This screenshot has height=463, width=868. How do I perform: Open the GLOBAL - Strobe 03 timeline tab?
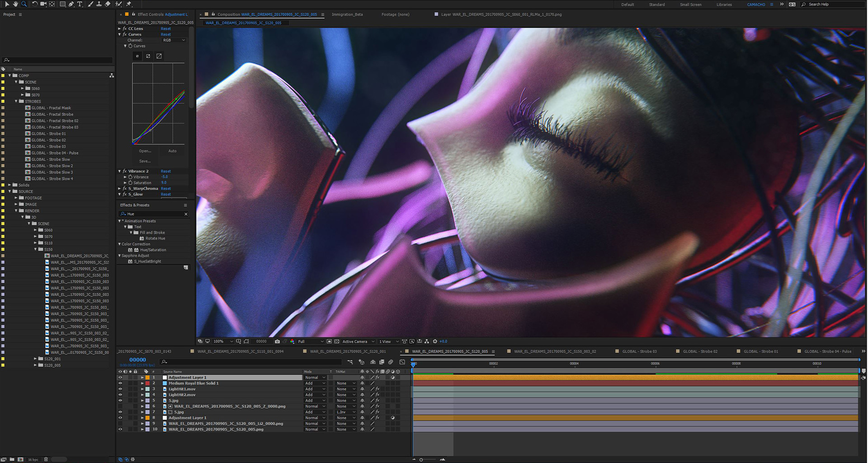tap(639, 351)
